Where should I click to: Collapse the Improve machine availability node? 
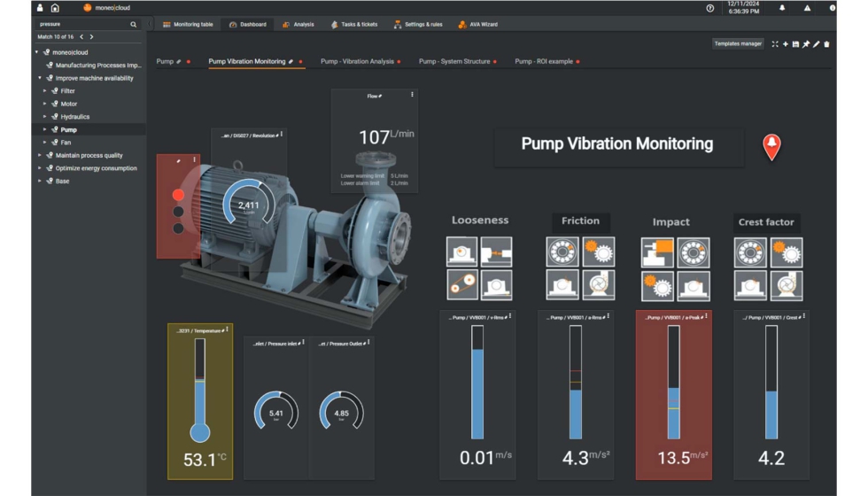coord(40,78)
